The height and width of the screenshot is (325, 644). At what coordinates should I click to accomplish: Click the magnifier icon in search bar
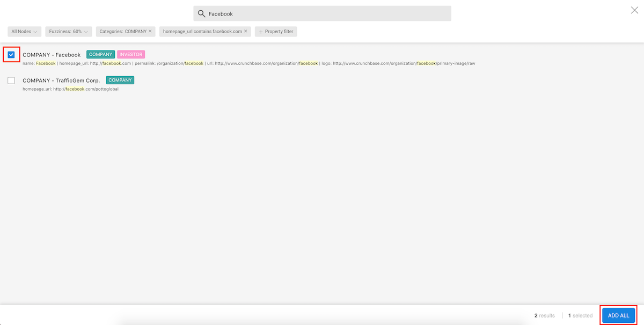point(202,14)
